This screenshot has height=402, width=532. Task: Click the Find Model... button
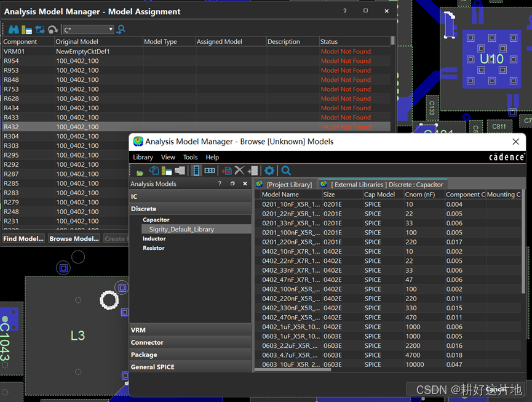(23, 239)
